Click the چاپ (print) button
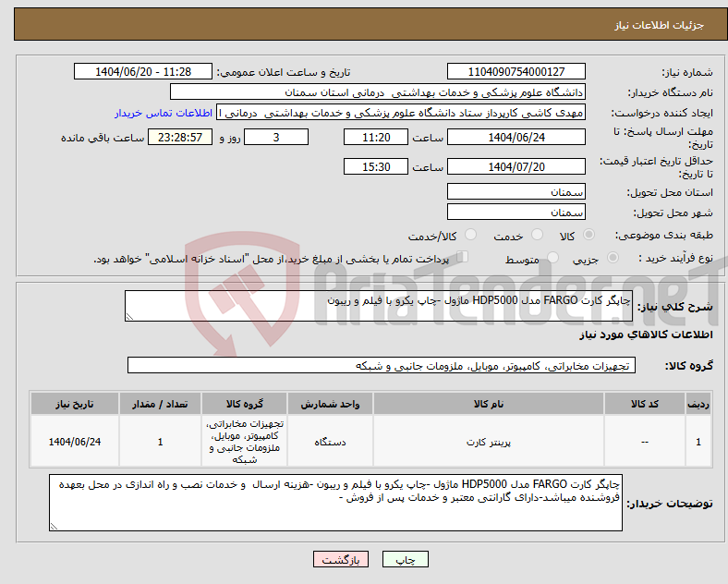728x584 pixels. (x=405, y=559)
